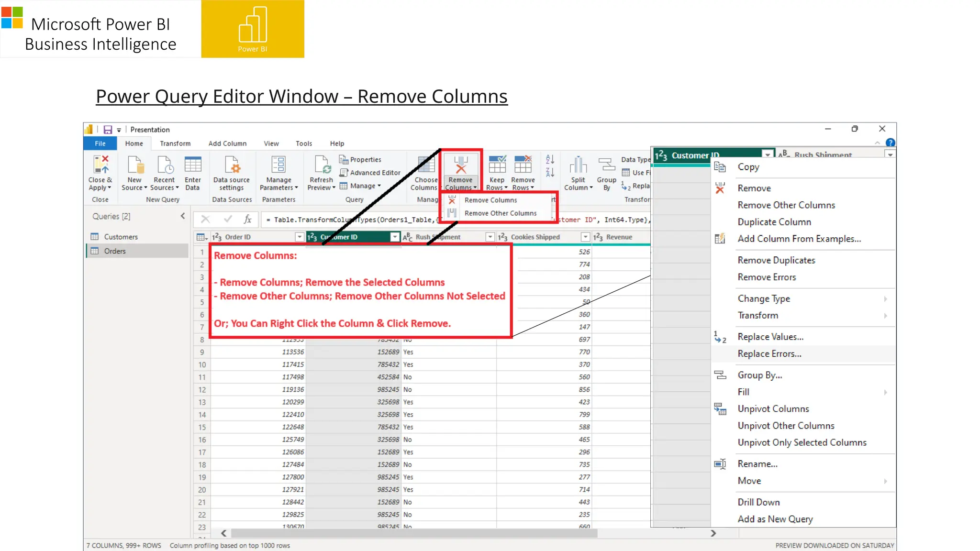980x551 pixels.
Task: Sort descending with the Z-A icon
Action: [x=550, y=172]
